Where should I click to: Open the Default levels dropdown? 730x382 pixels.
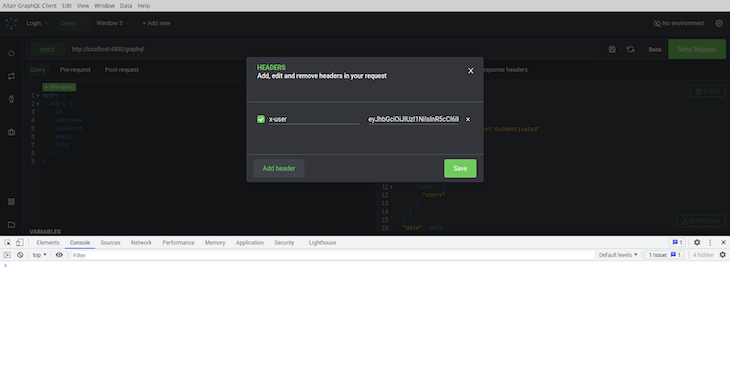point(618,255)
